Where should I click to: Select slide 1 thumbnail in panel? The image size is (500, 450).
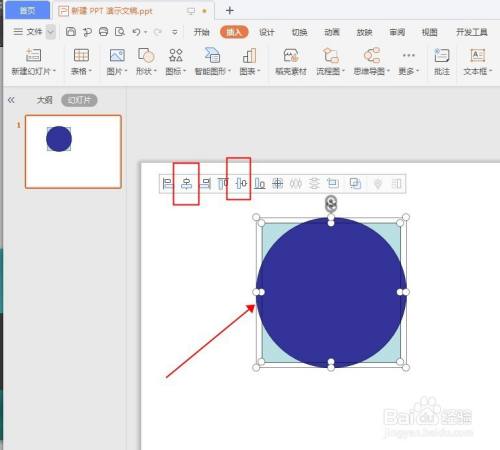pos(73,152)
